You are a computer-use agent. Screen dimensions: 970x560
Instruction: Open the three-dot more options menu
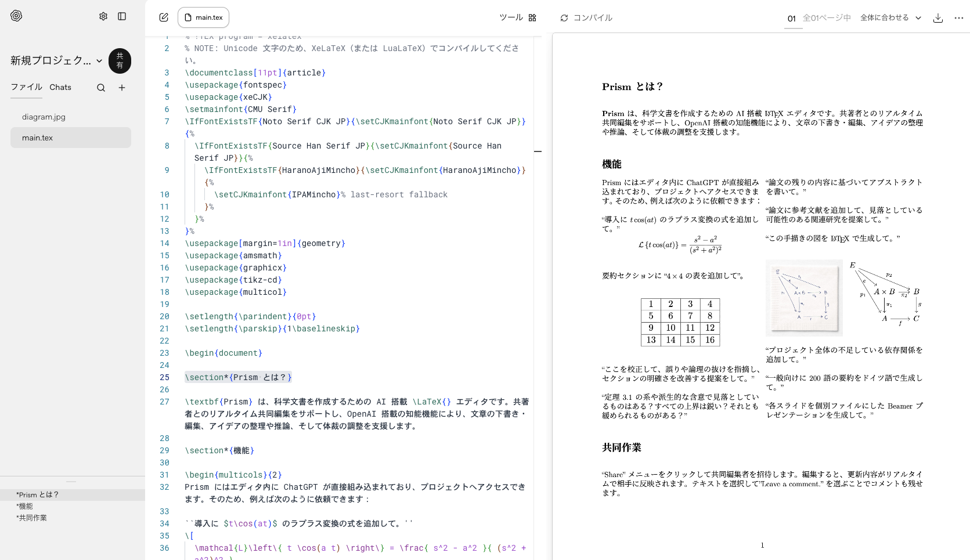point(958,18)
